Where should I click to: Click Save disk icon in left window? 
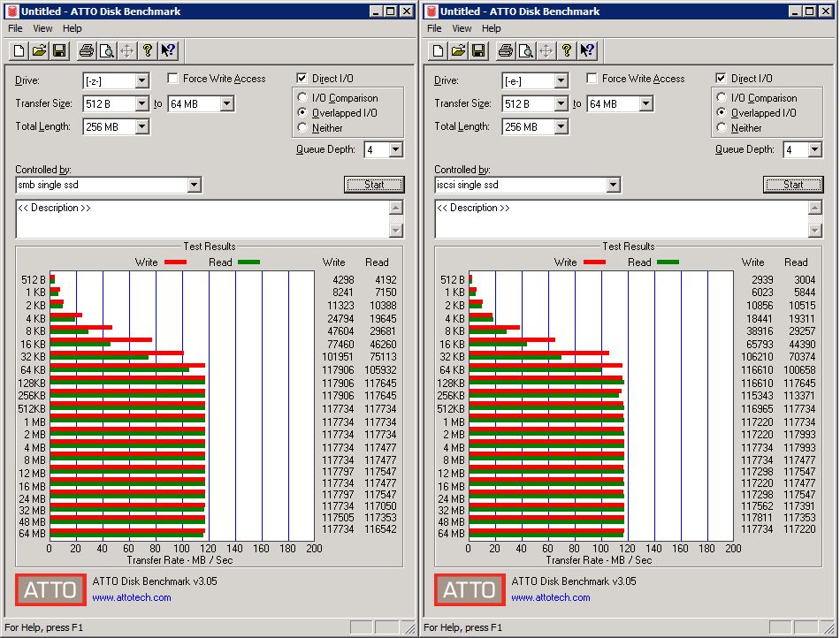point(59,51)
